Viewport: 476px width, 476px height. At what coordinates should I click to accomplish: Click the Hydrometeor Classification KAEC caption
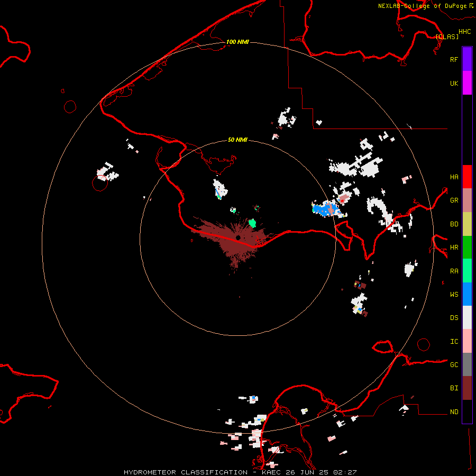[x=240, y=472]
